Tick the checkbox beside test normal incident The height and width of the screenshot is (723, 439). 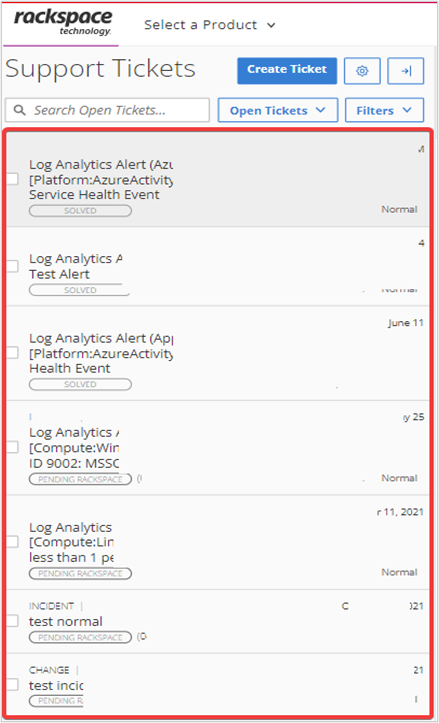click(12, 621)
